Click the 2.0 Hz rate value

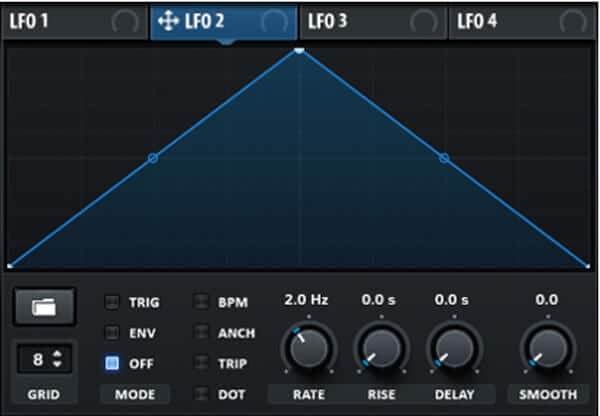tap(306, 300)
